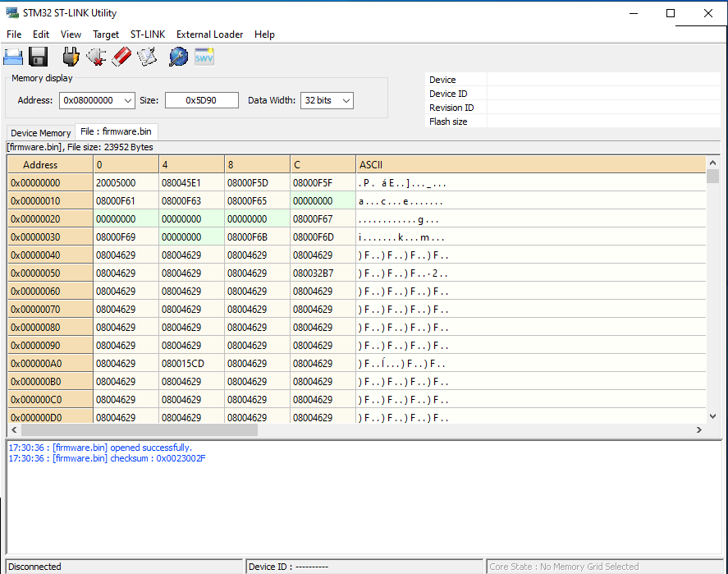The height and width of the screenshot is (574, 728).
Task: Click address row 0x000000A0
Action: pos(50,364)
